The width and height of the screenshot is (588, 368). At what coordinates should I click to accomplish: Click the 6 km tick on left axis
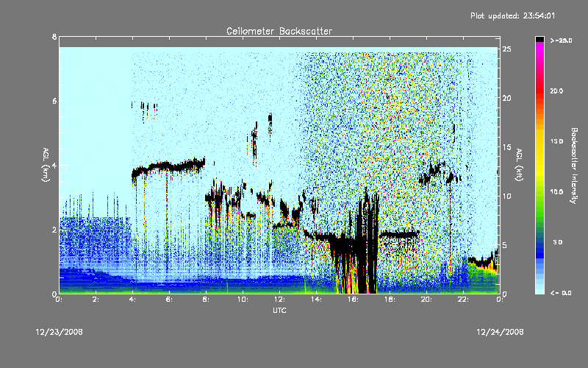[x=54, y=101]
